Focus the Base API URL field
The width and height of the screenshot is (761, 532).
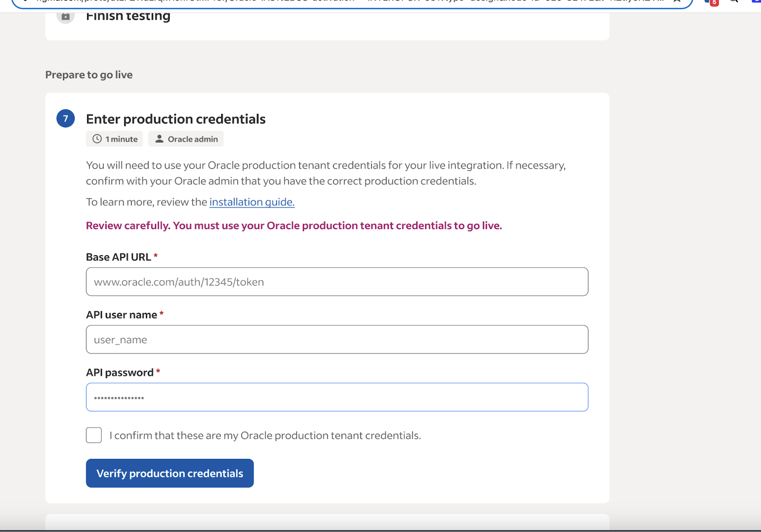click(x=337, y=281)
